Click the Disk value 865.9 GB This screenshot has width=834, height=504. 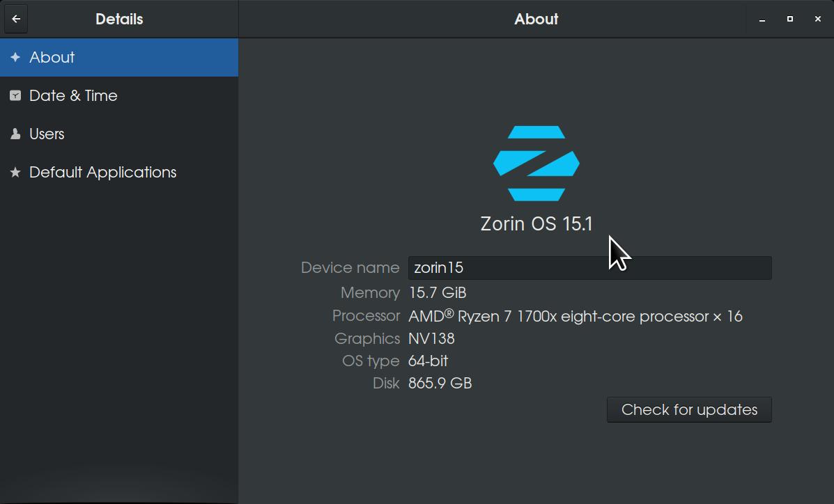click(440, 384)
